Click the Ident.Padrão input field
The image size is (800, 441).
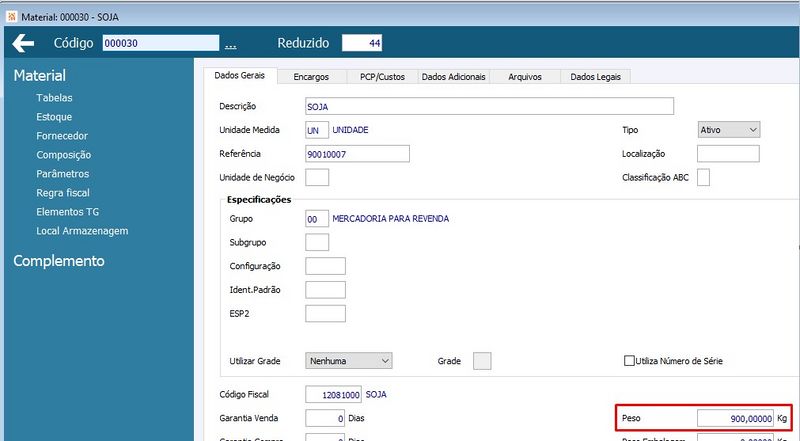[325, 289]
